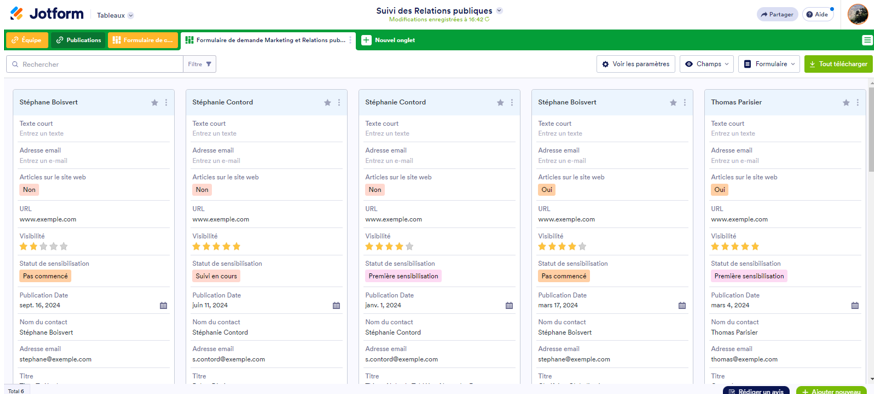The height and width of the screenshot is (394, 874).
Task: Open the three-dot menu on the juin 11, 2024 card
Action: tap(339, 103)
